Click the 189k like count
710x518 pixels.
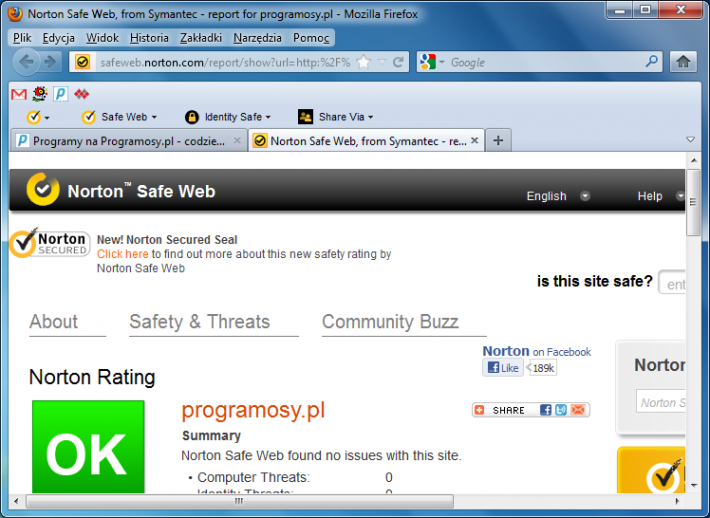[x=543, y=368]
